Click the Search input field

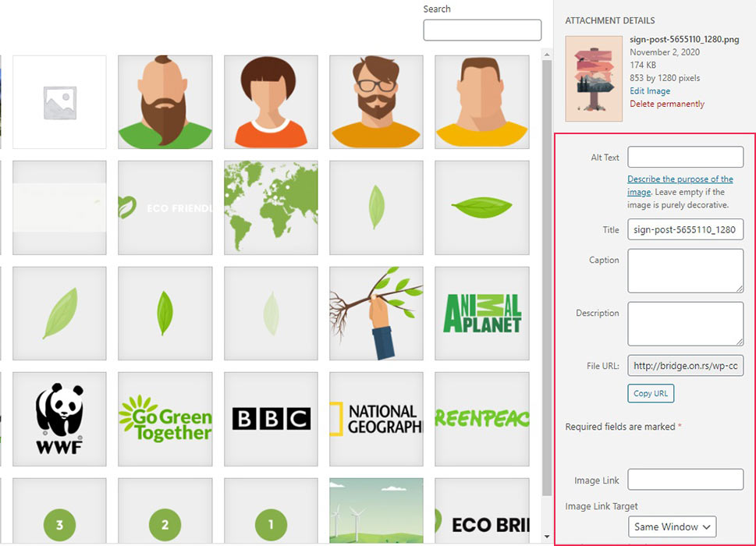tap(482, 30)
